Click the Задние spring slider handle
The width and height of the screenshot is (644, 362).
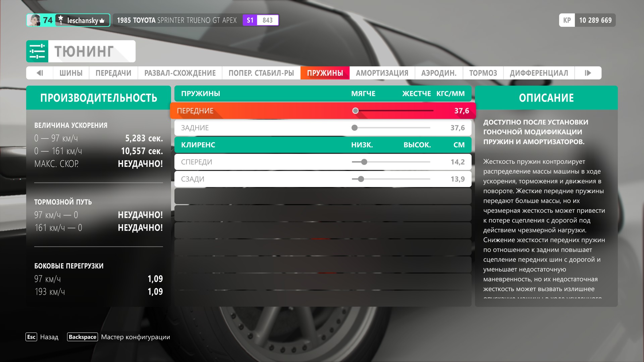point(355,128)
